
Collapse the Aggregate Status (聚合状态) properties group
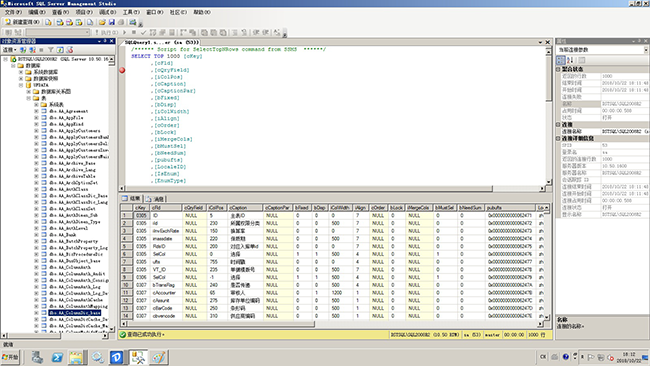point(558,69)
